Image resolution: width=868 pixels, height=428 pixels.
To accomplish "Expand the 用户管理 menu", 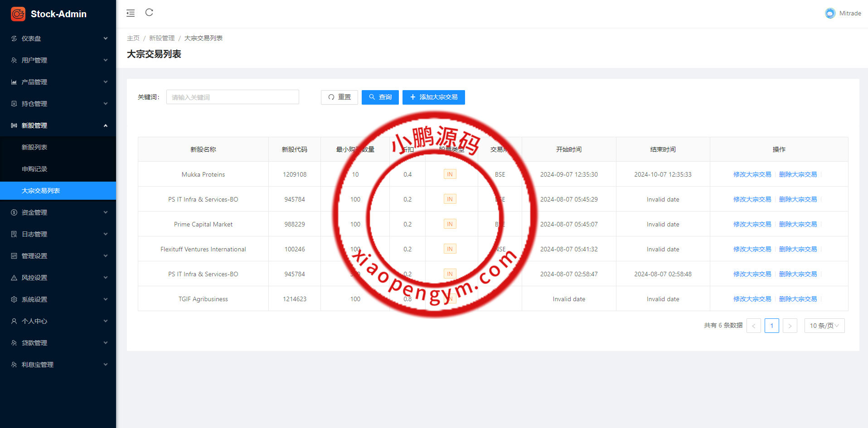I will [58, 60].
